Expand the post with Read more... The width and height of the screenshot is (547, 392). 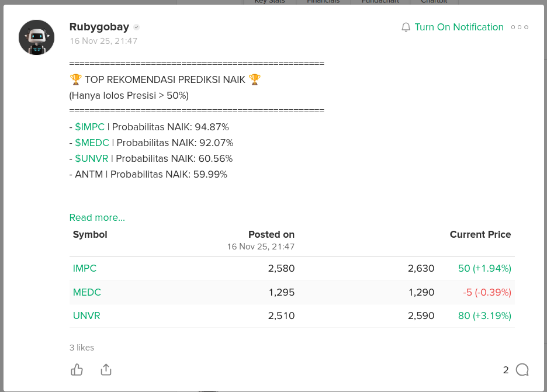pos(97,217)
